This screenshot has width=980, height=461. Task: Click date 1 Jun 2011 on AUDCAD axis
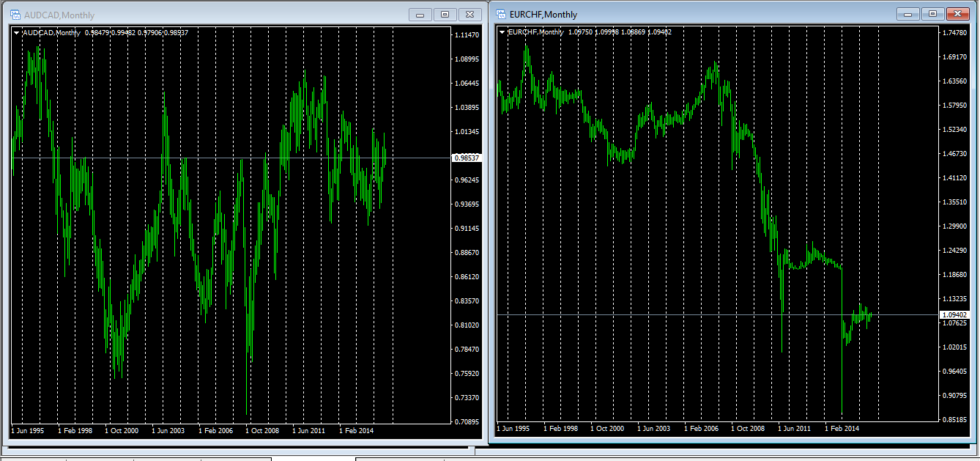[x=310, y=431]
